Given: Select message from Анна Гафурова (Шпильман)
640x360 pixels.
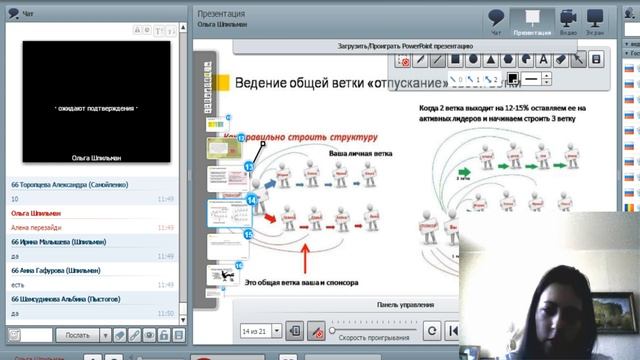Looking at the screenshot, I should (x=93, y=278).
